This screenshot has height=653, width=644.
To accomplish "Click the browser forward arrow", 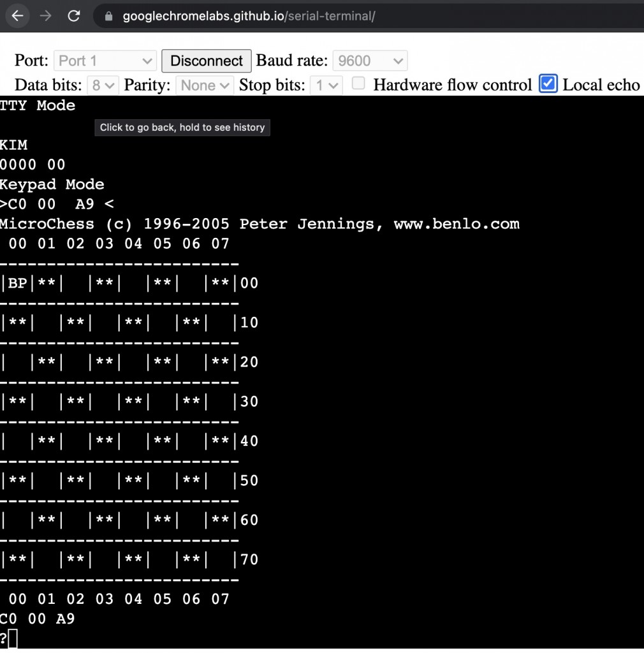I will point(45,16).
